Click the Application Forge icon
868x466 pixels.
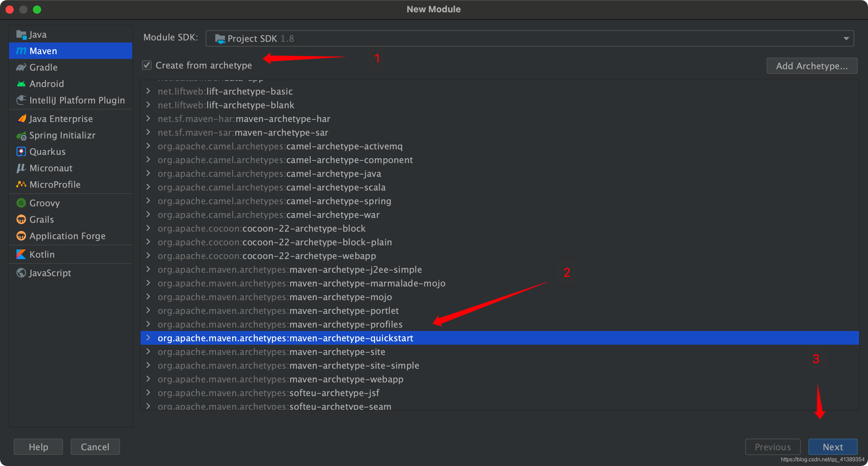(x=21, y=236)
